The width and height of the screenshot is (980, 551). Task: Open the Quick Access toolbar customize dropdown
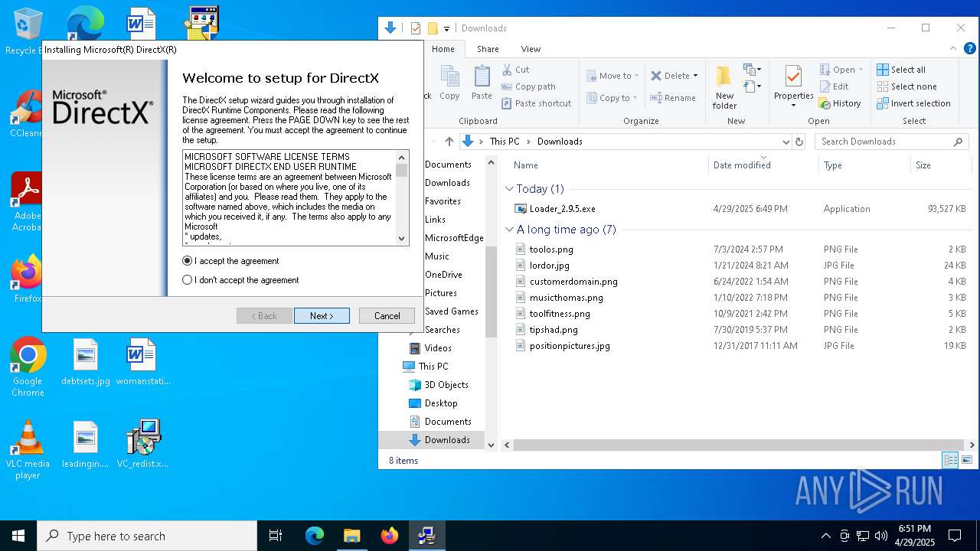pyautogui.click(x=446, y=28)
